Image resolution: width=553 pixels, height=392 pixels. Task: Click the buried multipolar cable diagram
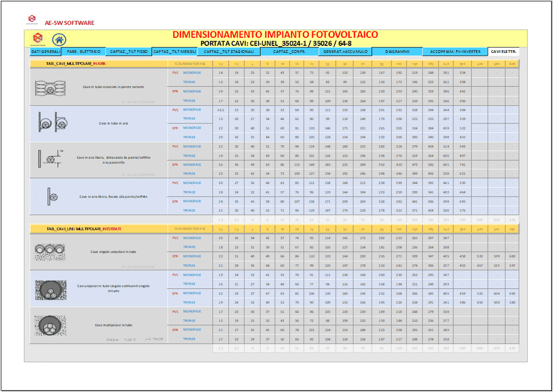pyautogui.click(x=50, y=325)
